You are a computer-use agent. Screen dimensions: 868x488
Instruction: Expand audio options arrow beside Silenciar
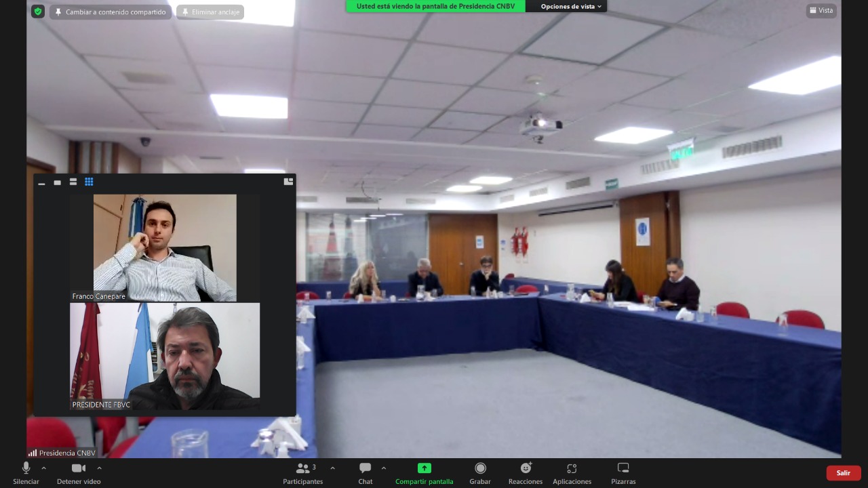[44, 468]
